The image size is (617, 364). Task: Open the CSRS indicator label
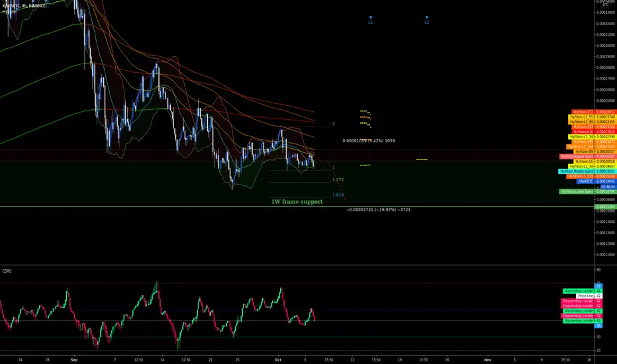click(x=7, y=271)
